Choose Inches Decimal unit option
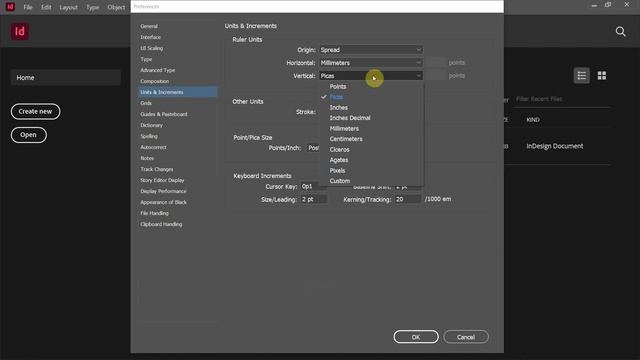Image resolution: width=640 pixels, height=360 pixels. [x=350, y=118]
